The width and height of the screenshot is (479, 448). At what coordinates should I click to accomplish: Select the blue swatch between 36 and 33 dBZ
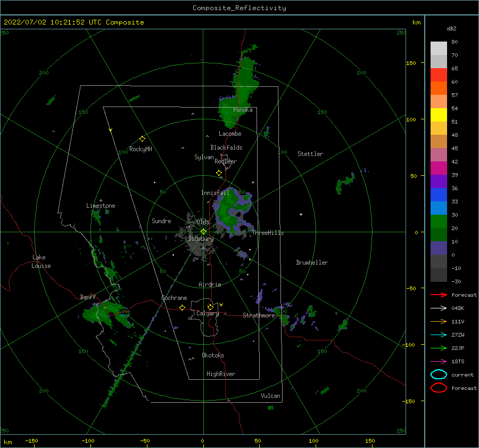tap(439, 195)
